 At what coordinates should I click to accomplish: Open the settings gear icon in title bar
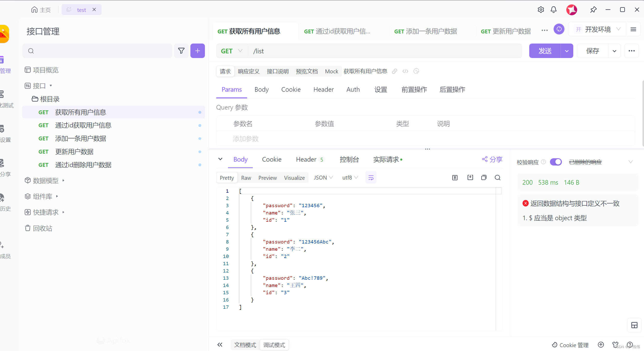[x=541, y=10]
